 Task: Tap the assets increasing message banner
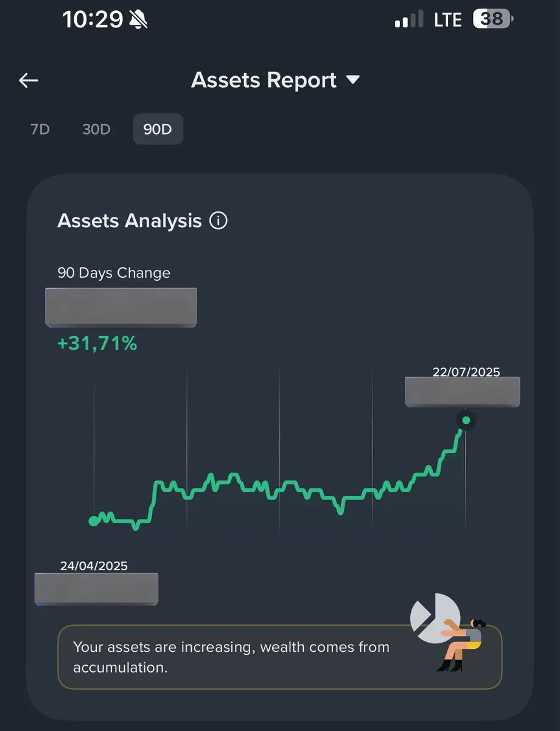coord(280,657)
